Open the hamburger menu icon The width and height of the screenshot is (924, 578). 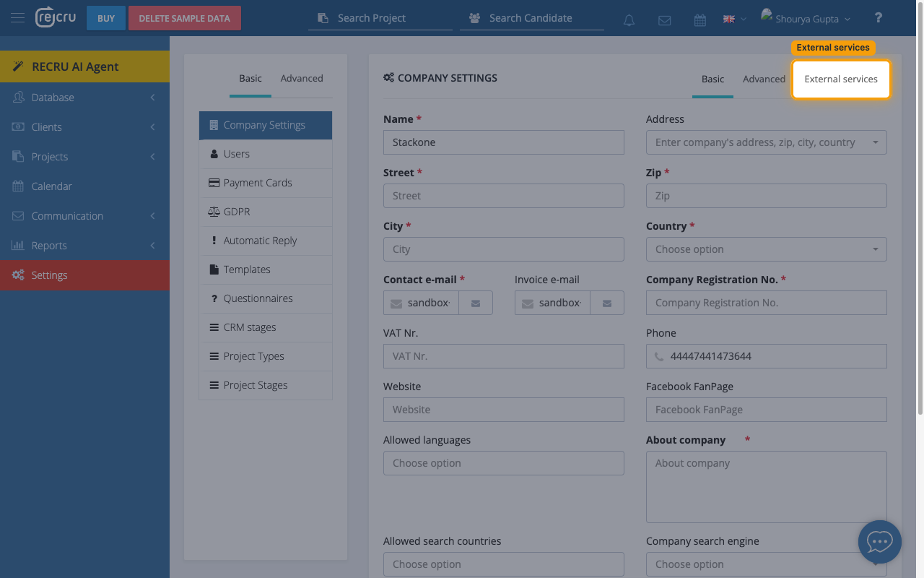[17, 18]
